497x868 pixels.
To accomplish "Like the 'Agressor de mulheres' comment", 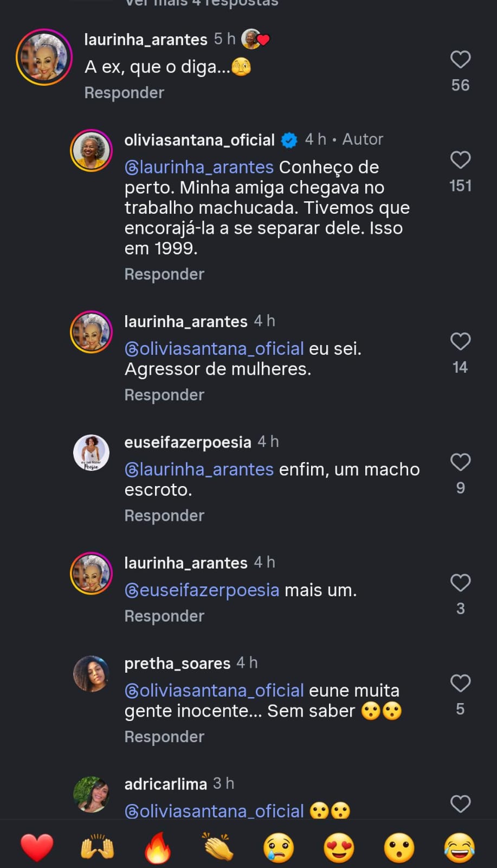I will click(x=460, y=341).
